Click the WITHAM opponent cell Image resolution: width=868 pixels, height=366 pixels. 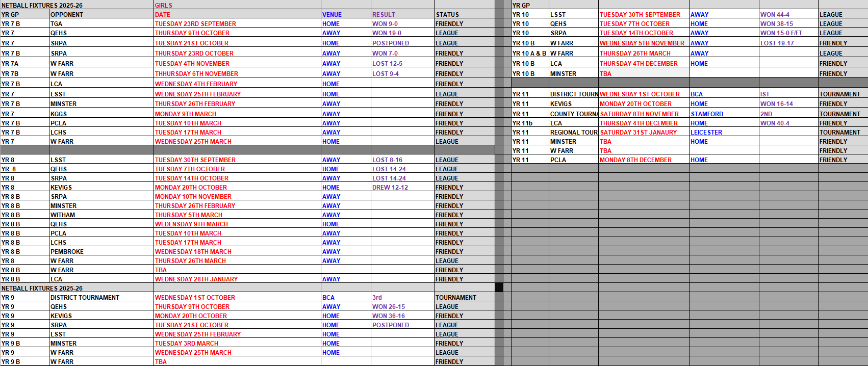63,215
